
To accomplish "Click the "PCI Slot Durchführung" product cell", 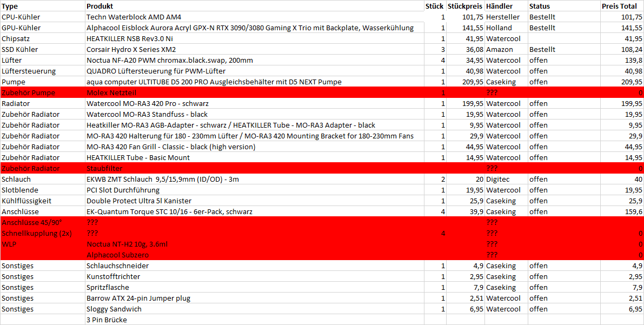I will (x=255, y=190).
